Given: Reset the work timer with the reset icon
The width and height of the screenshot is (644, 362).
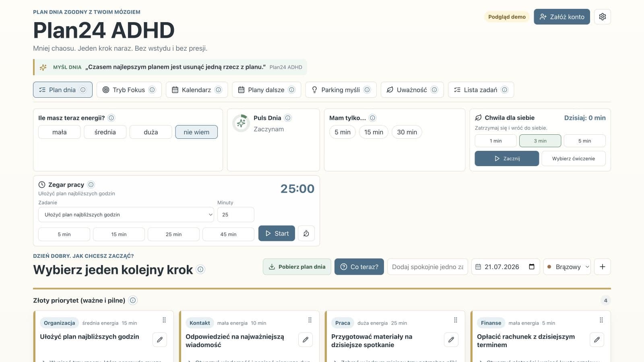Looking at the screenshot, I should coord(306,233).
